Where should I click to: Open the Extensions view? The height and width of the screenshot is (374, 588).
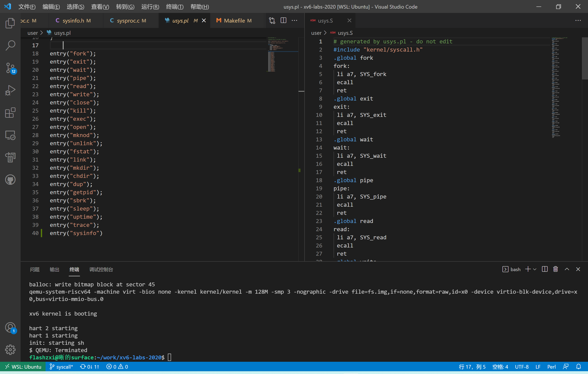point(10,113)
